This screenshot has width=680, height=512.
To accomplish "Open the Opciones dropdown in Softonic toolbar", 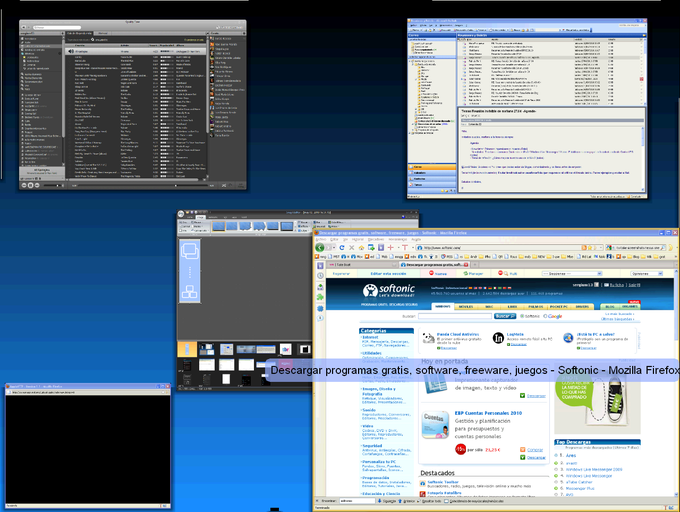I will 647,274.
